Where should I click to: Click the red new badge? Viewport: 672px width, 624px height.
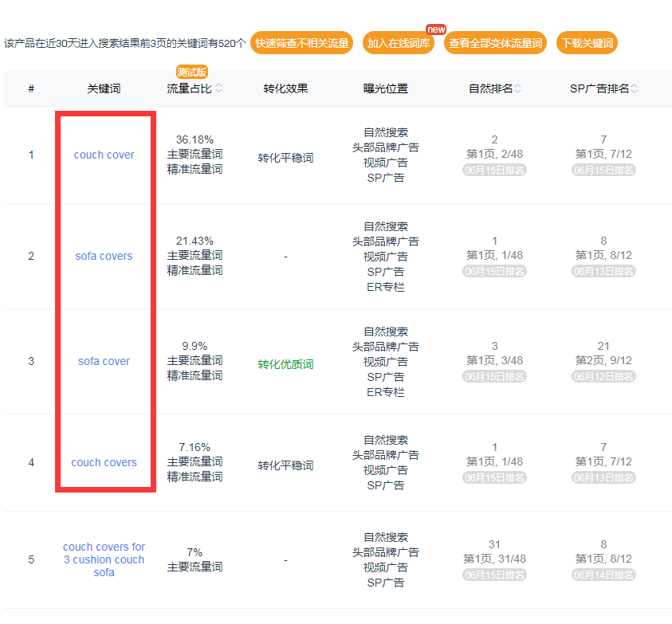[x=436, y=29]
